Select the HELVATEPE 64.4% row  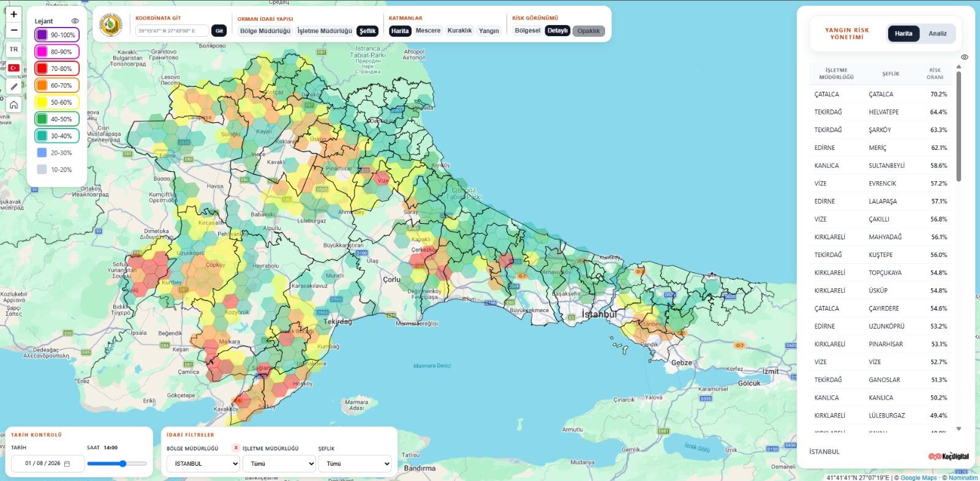pos(881,112)
